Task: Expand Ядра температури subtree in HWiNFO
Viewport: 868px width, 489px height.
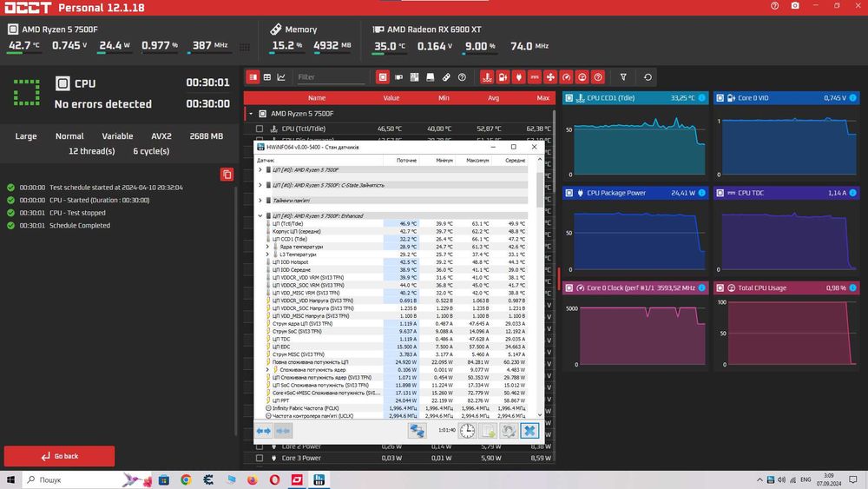Action: (268, 247)
